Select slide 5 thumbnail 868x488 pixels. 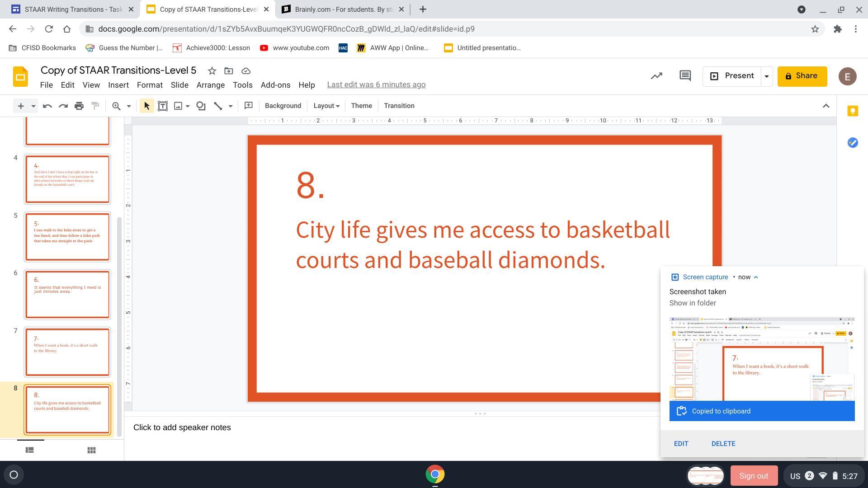pos(67,237)
